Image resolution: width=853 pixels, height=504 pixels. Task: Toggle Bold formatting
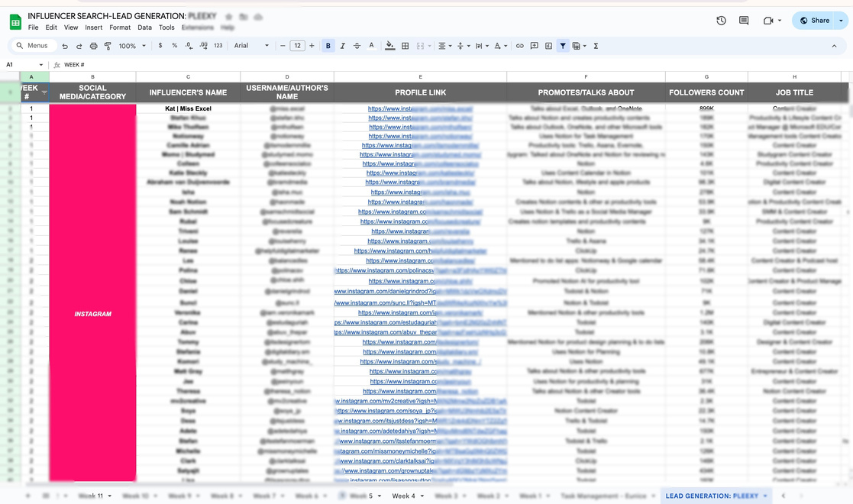[328, 47]
